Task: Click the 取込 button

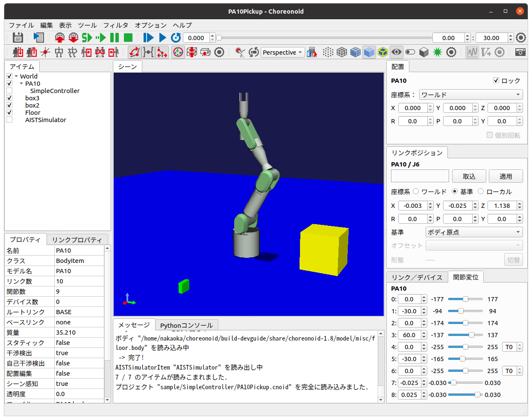Action: 469,176
